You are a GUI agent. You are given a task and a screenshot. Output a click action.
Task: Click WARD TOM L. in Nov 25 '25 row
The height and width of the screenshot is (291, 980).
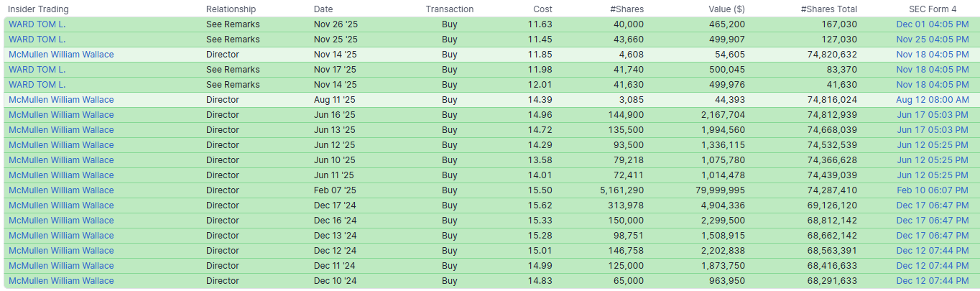[37, 40]
